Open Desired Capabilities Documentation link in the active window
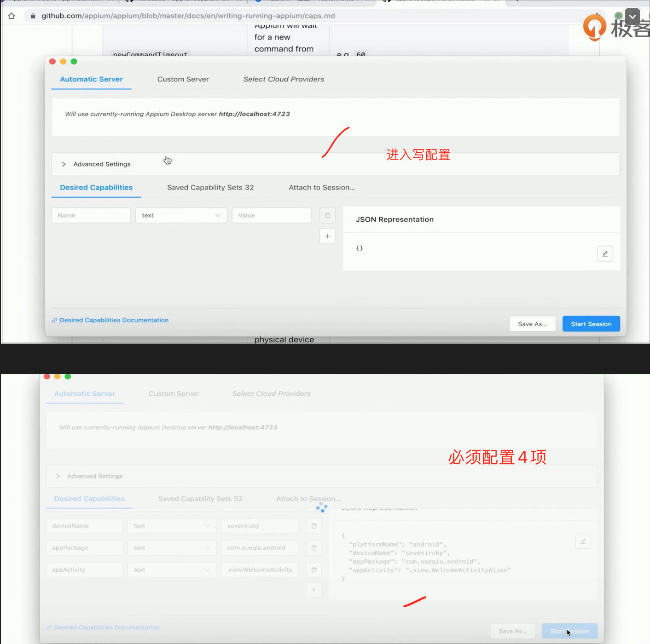Viewport: 650px width, 644px height. pos(110,320)
